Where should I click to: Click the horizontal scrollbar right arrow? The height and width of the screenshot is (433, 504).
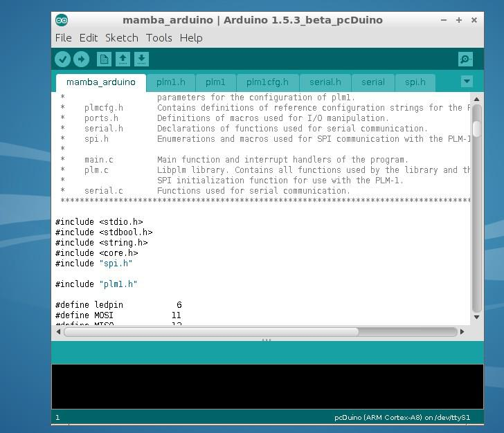pyautogui.click(x=462, y=332)
